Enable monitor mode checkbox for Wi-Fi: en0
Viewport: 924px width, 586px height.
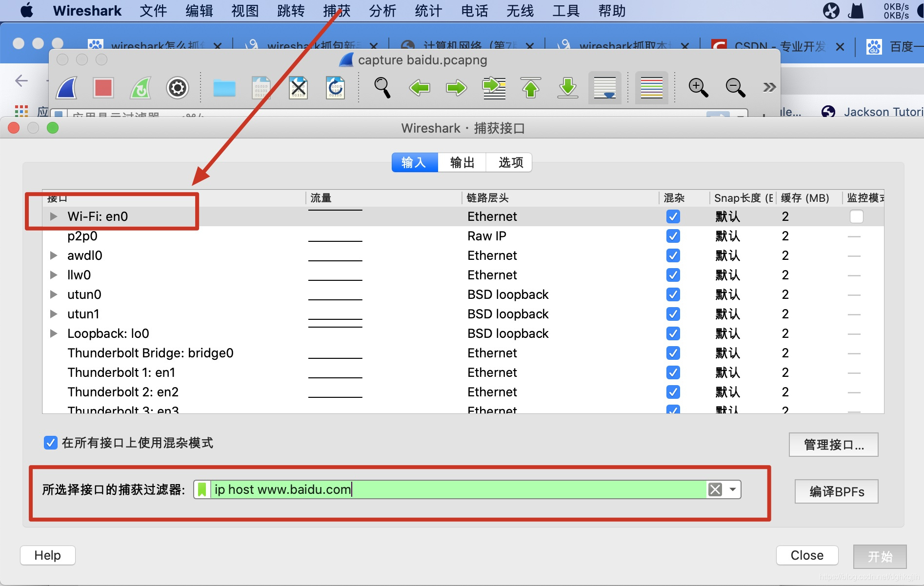click(x=857, y=216)
